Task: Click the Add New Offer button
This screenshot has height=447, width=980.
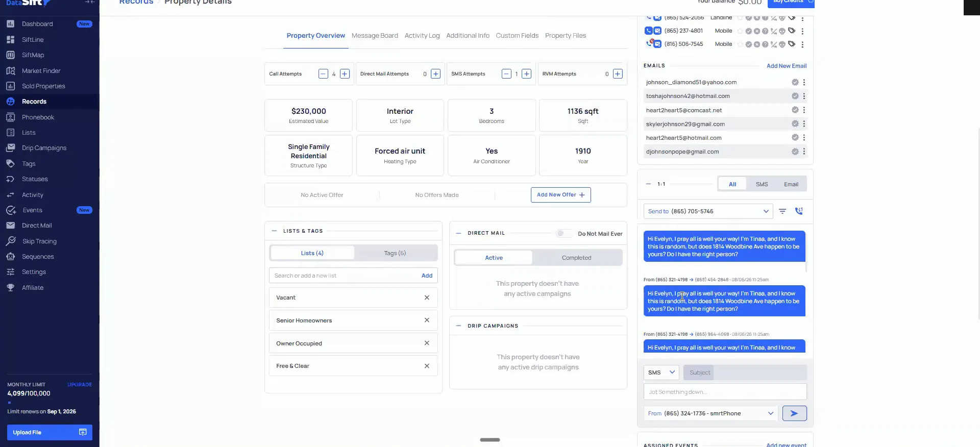Action: [x=561, y=195]
